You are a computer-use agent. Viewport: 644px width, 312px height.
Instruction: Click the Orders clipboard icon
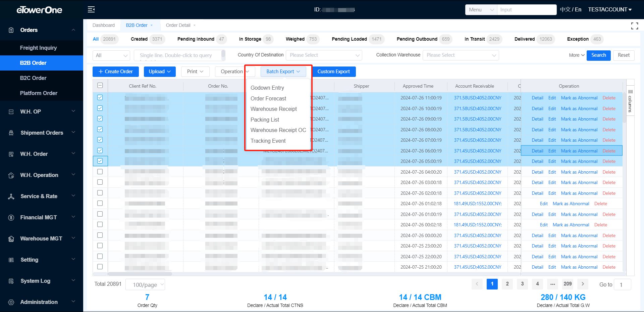pyautogui.click(x=11, y=30)
